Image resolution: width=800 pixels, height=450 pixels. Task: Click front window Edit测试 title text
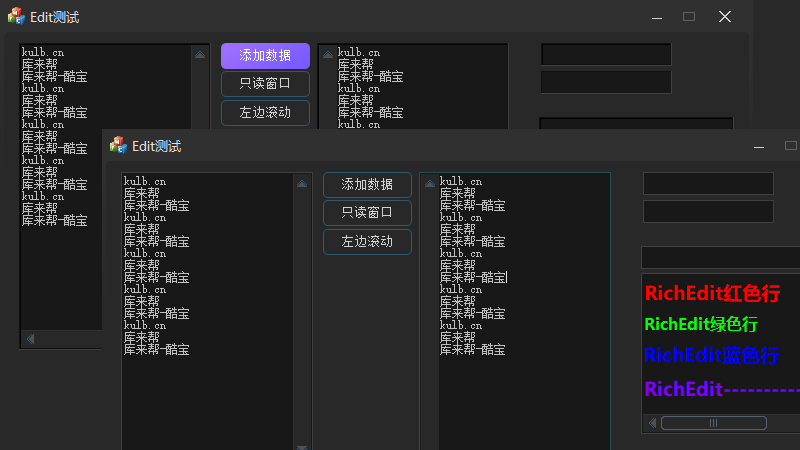click(157, 146)
